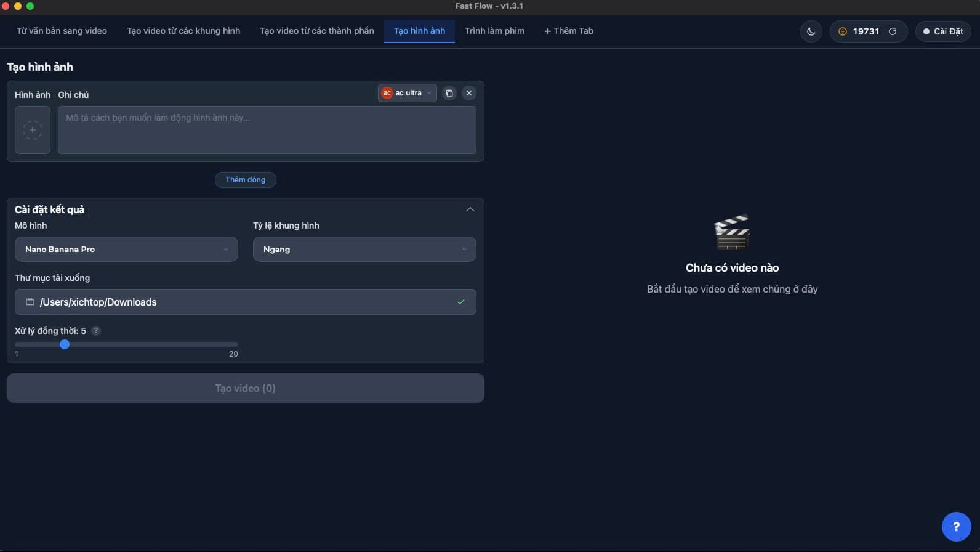Open the Mô hình Nano Banana Pro dropdown

click(x=126, y=250)
